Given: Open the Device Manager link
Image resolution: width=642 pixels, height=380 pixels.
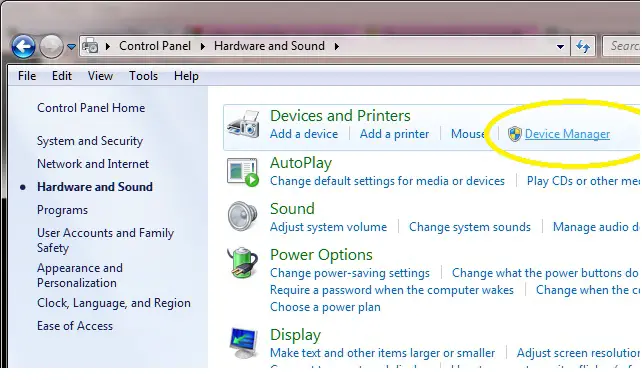Looking at the screenshot, I should pyautogui.click(x=567, y=134).
